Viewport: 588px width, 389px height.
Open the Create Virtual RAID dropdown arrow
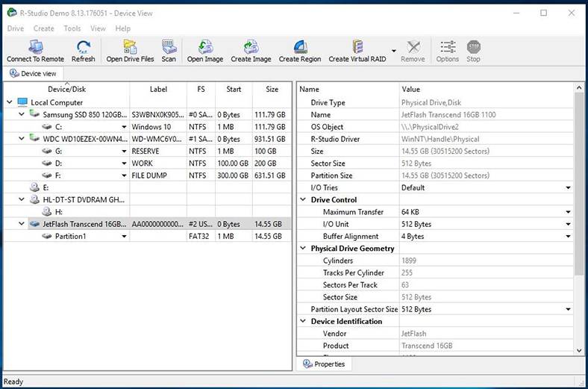click(x=394, y=51)
